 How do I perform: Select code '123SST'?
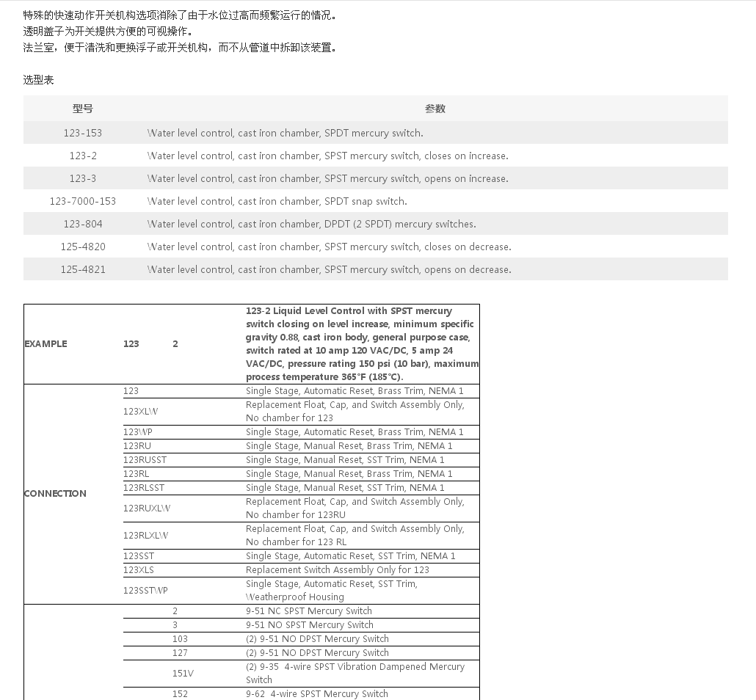coord(139,555)
